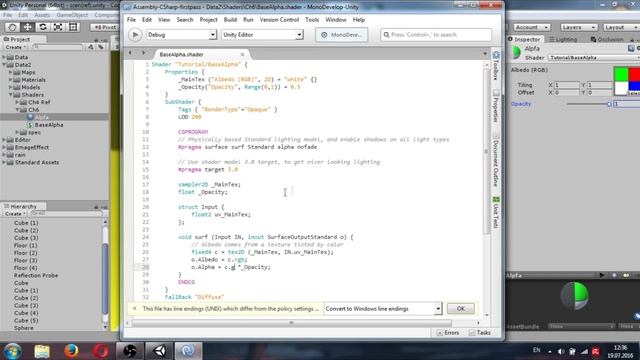Image resolution: width=640 pixels, height=360 pixels.
Task: Open the Tasks pad
Action: (480, 333)
